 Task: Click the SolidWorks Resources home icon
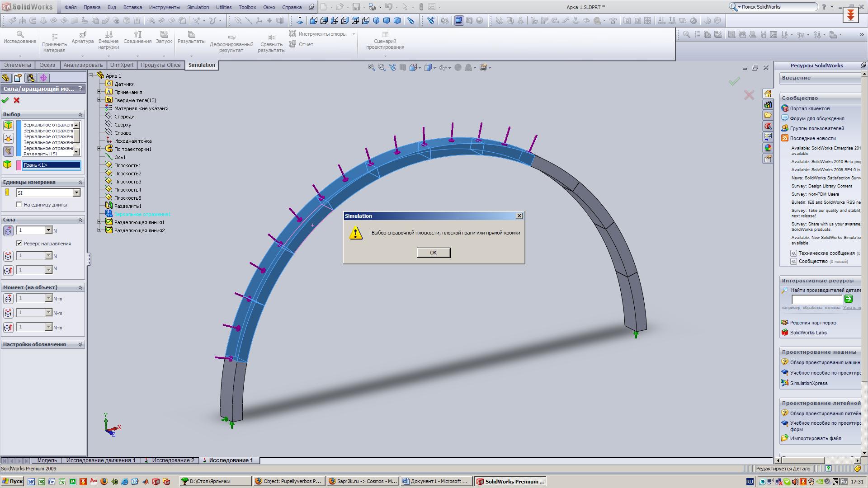[x=768, y=94]
